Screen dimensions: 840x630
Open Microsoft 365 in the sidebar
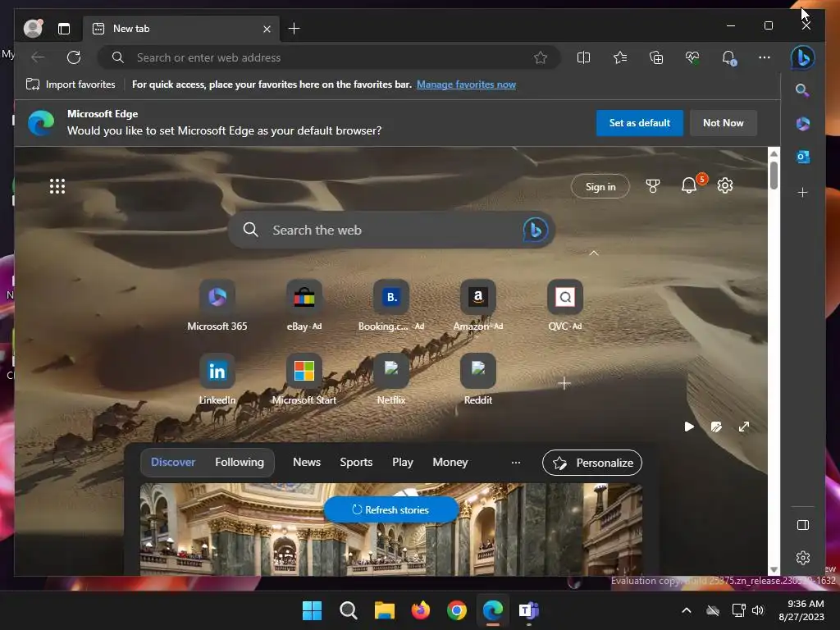(x=802, y=124)
